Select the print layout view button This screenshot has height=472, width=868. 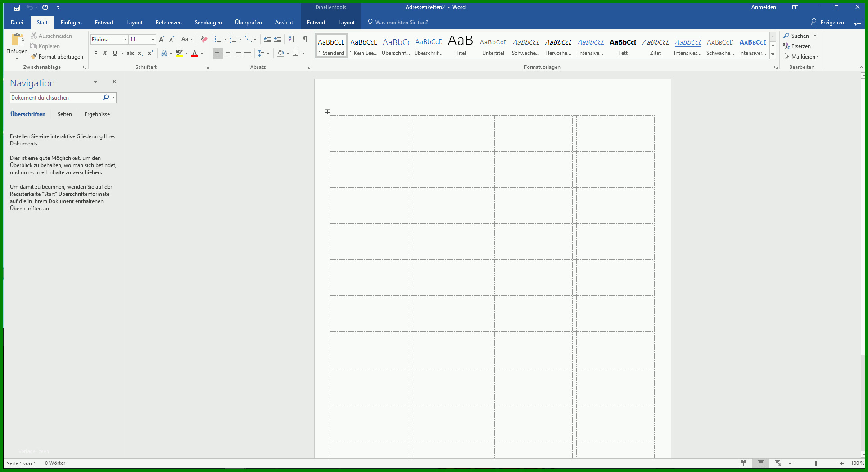tap(761, 463)
